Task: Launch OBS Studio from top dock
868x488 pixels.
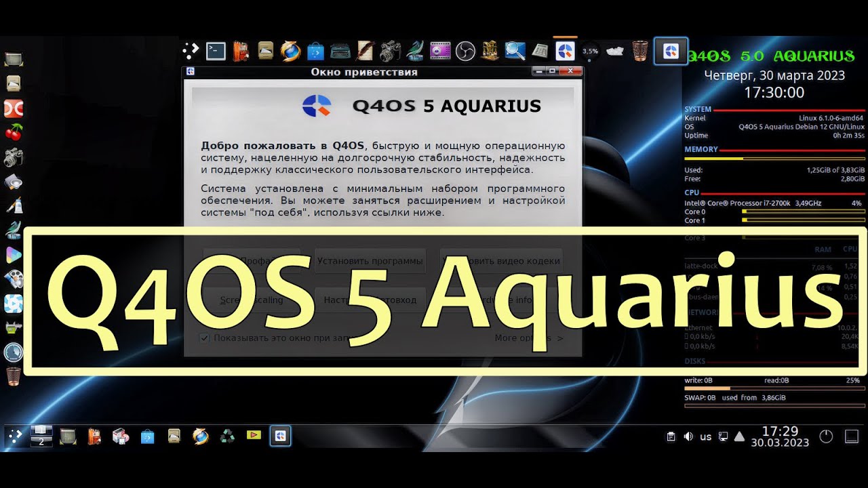Action: [465, 51]
